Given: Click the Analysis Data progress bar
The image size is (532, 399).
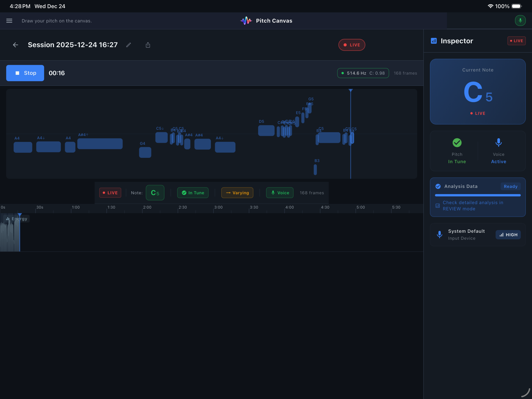Looking at the screenshot, I should pyautogui.click(x=478, y=195).
